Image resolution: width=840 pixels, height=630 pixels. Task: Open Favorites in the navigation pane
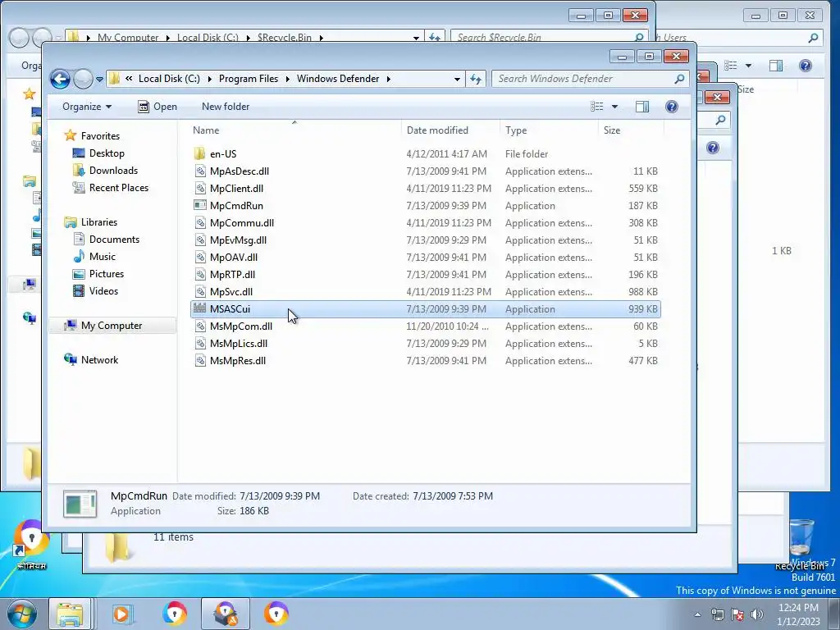pyautogui.click(x=100, y=136)
